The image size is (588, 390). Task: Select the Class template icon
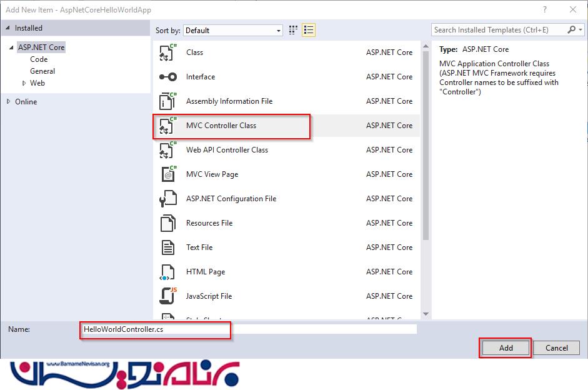167,52
